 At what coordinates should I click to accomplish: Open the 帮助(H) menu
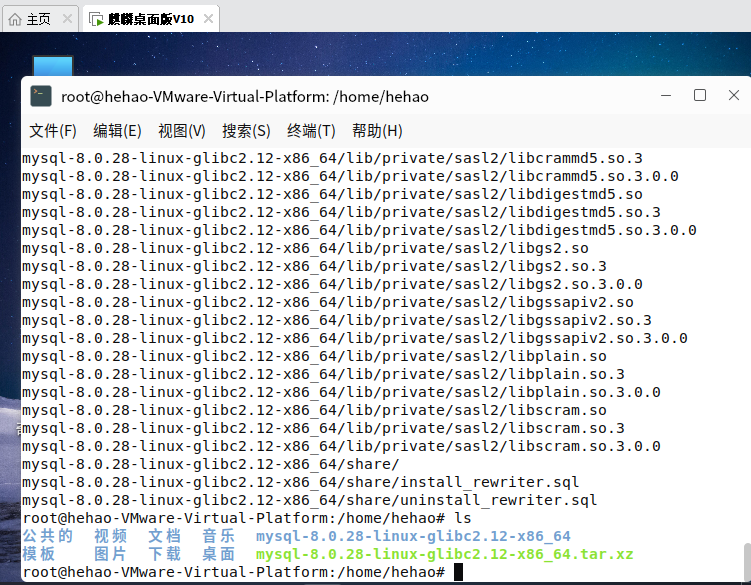click(x=377, y=131)
